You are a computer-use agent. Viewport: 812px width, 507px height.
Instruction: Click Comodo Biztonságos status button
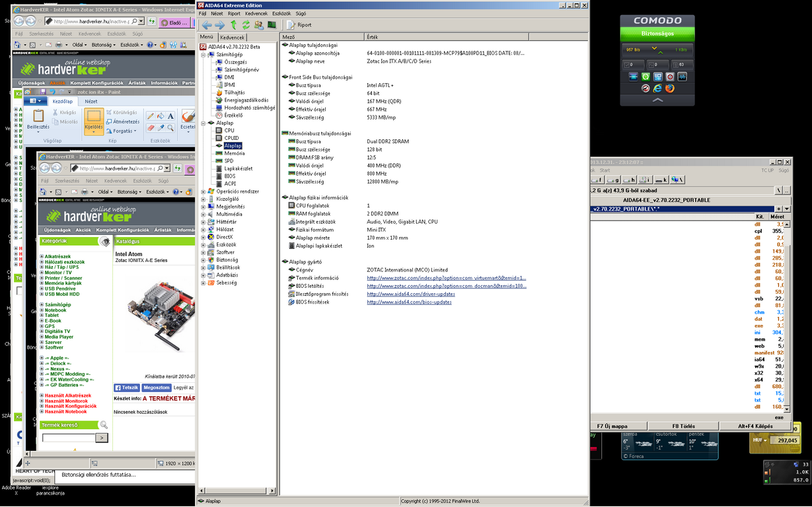(657, 34)
